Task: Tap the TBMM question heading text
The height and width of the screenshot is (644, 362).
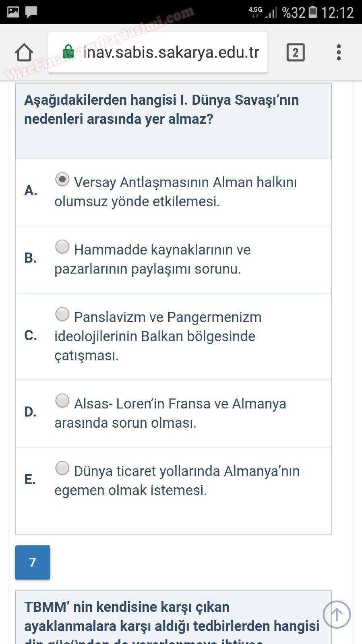Action: pyautogui.click(x=171, y=617)
